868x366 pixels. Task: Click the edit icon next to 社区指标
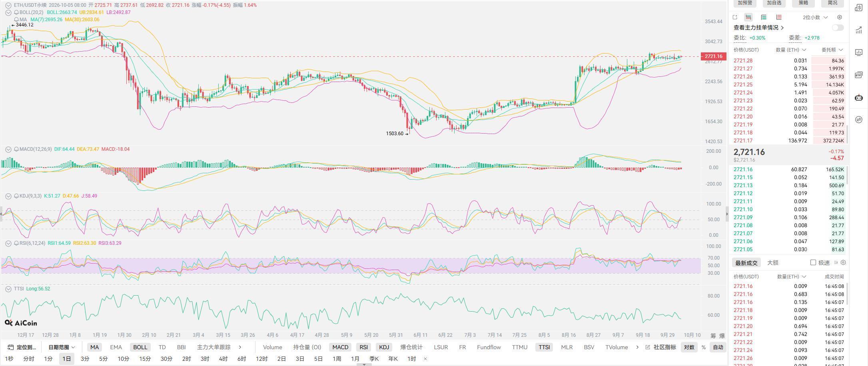point(648,347)
